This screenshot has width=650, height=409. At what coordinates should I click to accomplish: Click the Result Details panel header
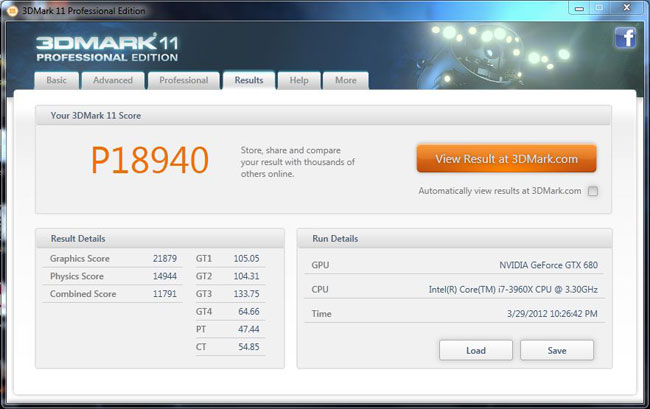tap(160, 239)
